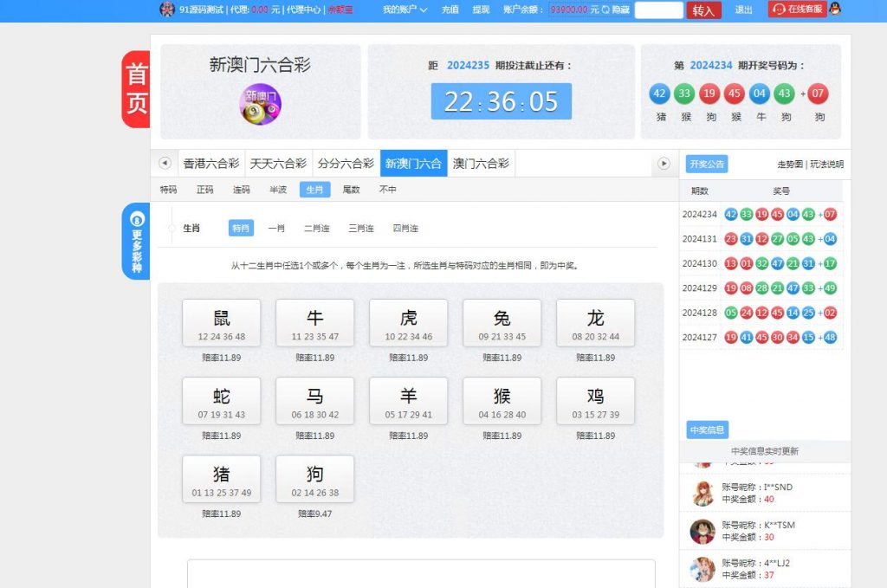The width and height of the screenshot is (887, 588).
Task: Click the 新澳门六合彩 lottery ball logo
Action: pos(260,103)
